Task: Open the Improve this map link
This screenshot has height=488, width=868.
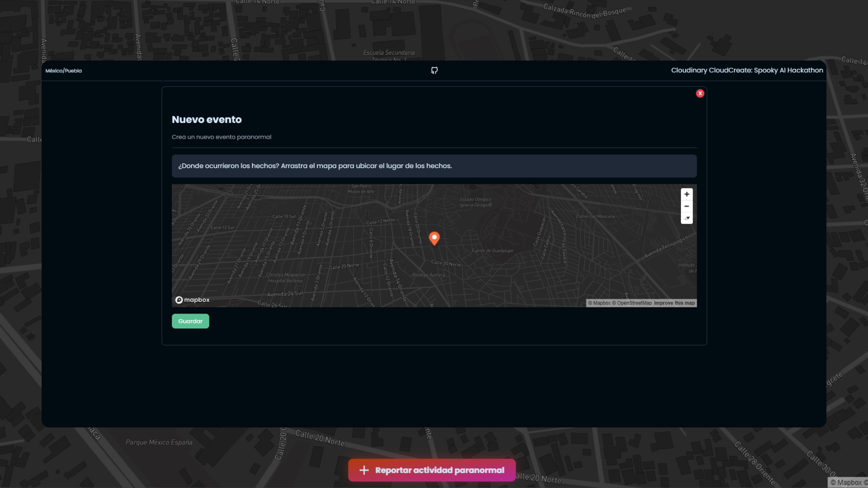Action: (x=674, y=303)
